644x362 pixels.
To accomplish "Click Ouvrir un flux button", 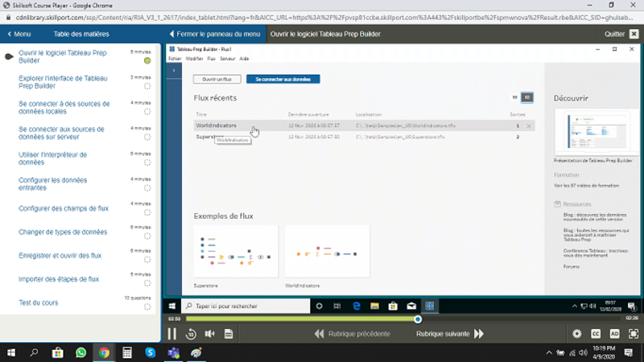I will click(x=217, y=79).
